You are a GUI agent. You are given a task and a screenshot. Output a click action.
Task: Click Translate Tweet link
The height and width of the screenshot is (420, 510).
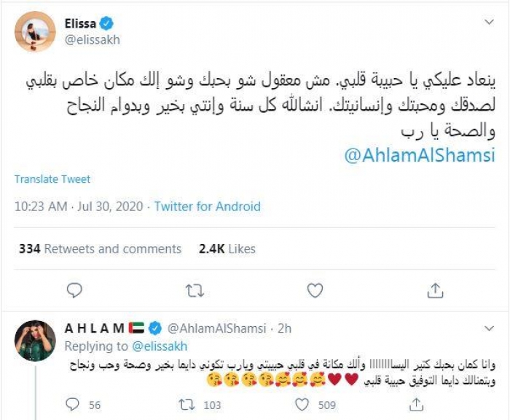tap(52, 179)
